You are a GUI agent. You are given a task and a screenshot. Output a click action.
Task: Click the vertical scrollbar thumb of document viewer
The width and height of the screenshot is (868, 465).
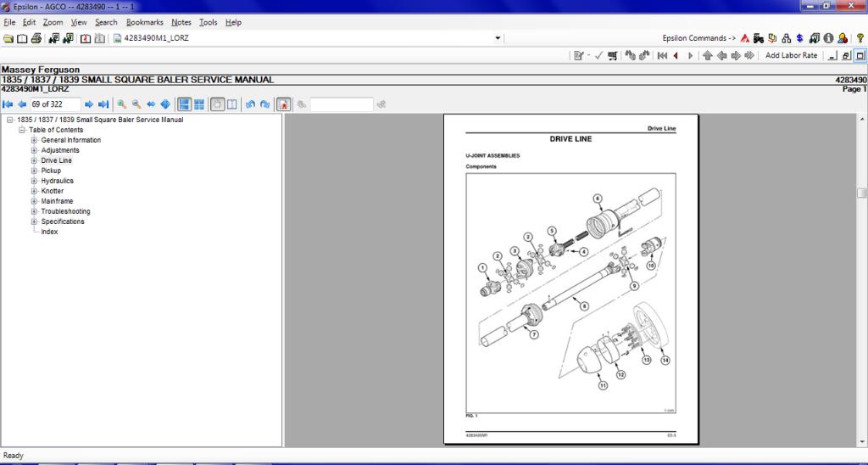(x=862, y=193)
